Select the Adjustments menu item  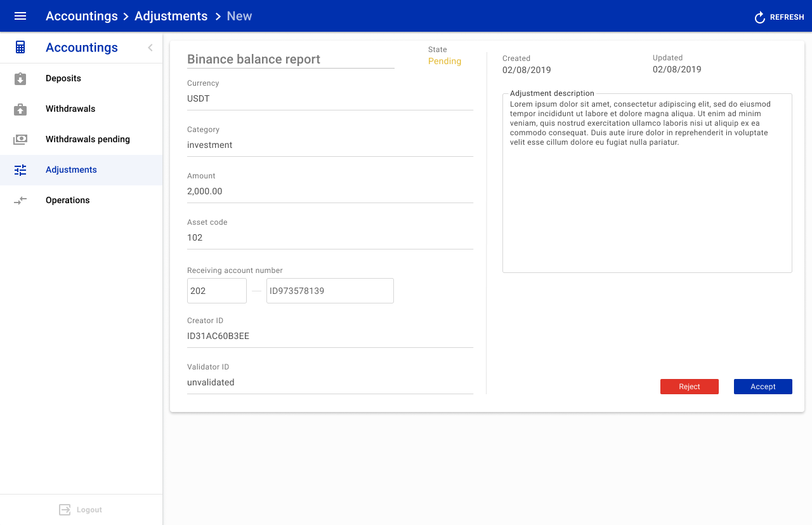81,170
